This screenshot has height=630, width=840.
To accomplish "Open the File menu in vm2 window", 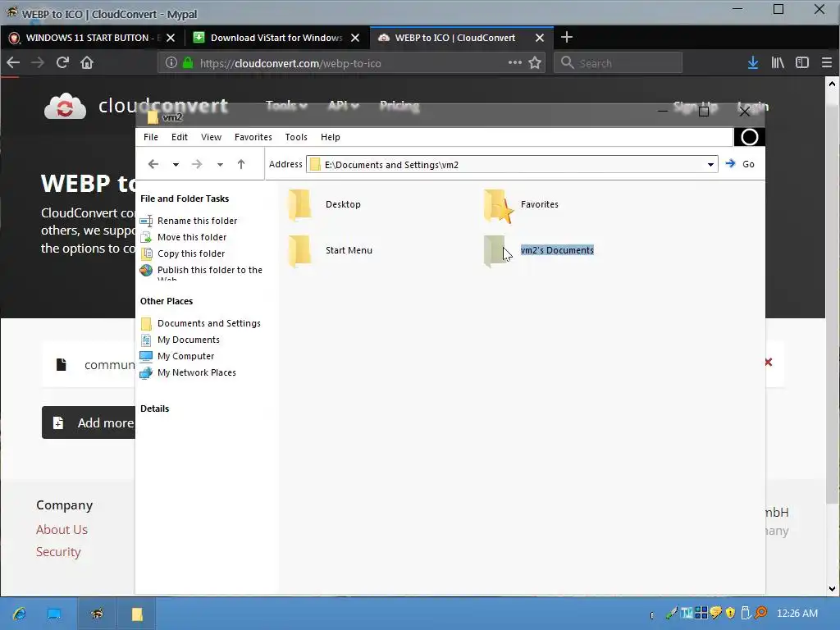I will point(151,137).
